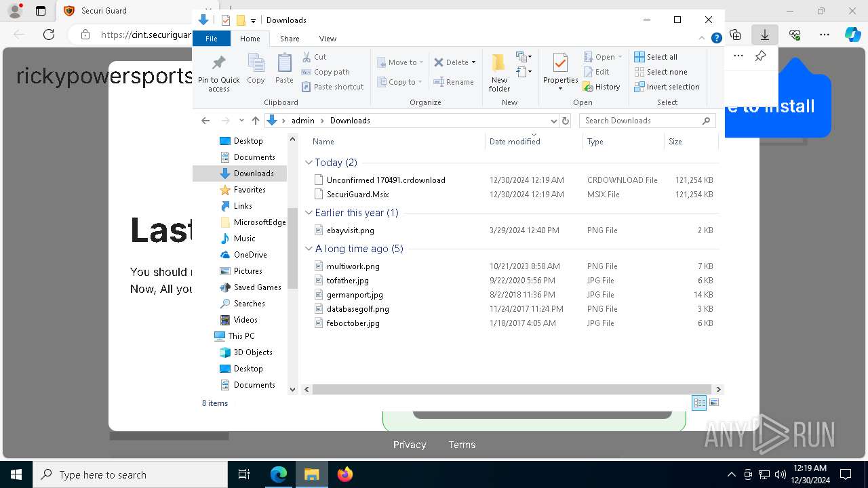Open the Properties ribbon button

tap(560, 72)
